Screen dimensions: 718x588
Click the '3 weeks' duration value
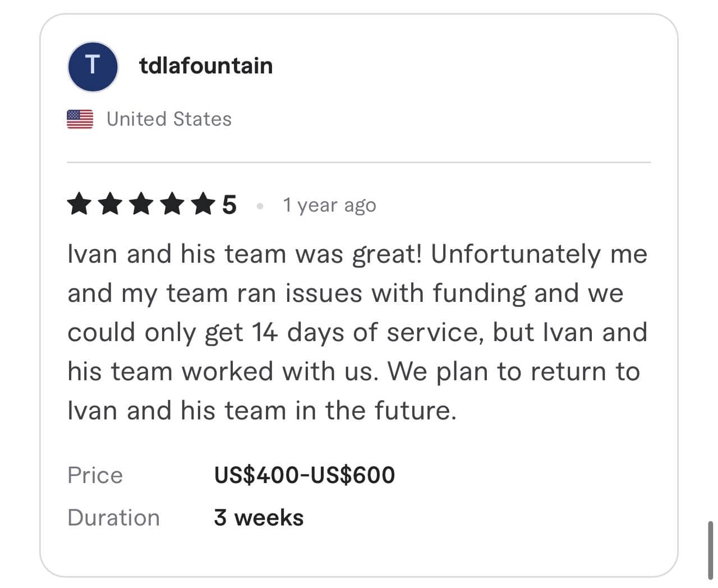[259, 517]
